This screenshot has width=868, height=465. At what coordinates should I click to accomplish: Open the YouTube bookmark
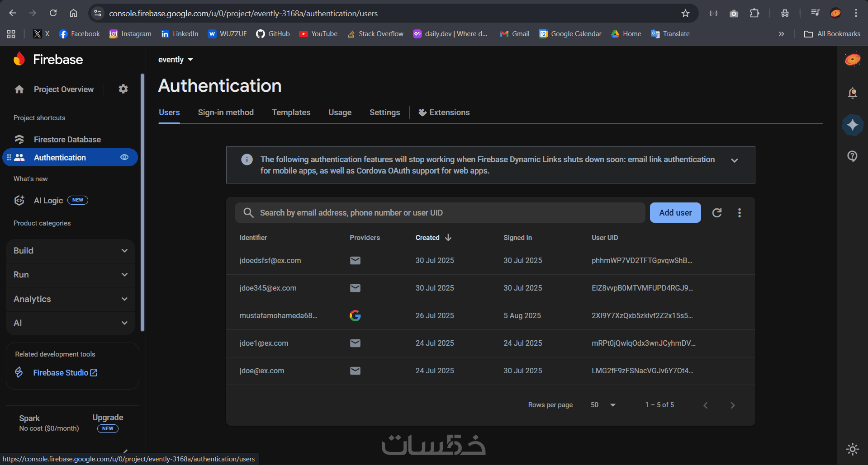(318, 34)
